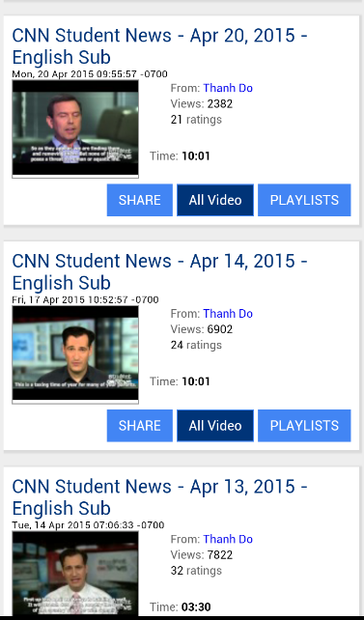This screenshot has height=620, width=364.
Task: Open Playlists for the Apr 14 video
Action: 304,426
